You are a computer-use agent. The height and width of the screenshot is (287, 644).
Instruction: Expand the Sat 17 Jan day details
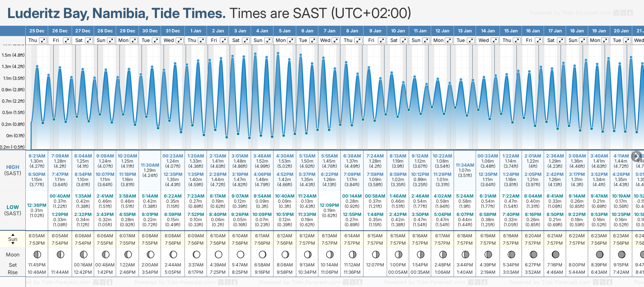[561, 40]
